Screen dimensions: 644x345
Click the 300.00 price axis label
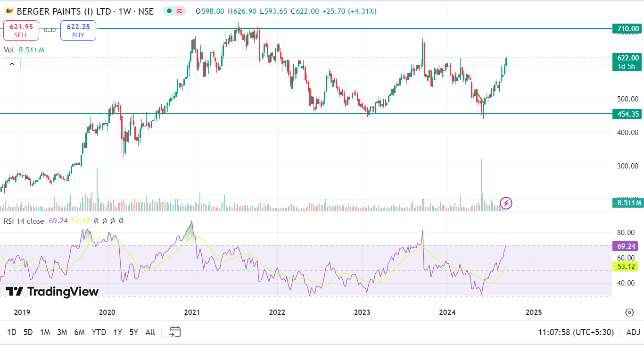click(x=628, y=166)
